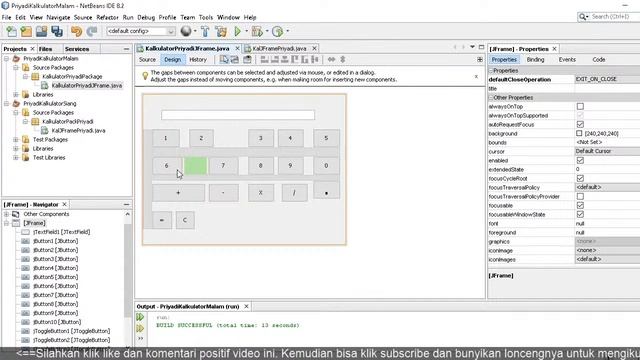Open the defaultCloseOperation EXIT_ON_CLOSE dropdown
Image resolution: width=640 pixels, height=360 pixels.
[607, 79]
